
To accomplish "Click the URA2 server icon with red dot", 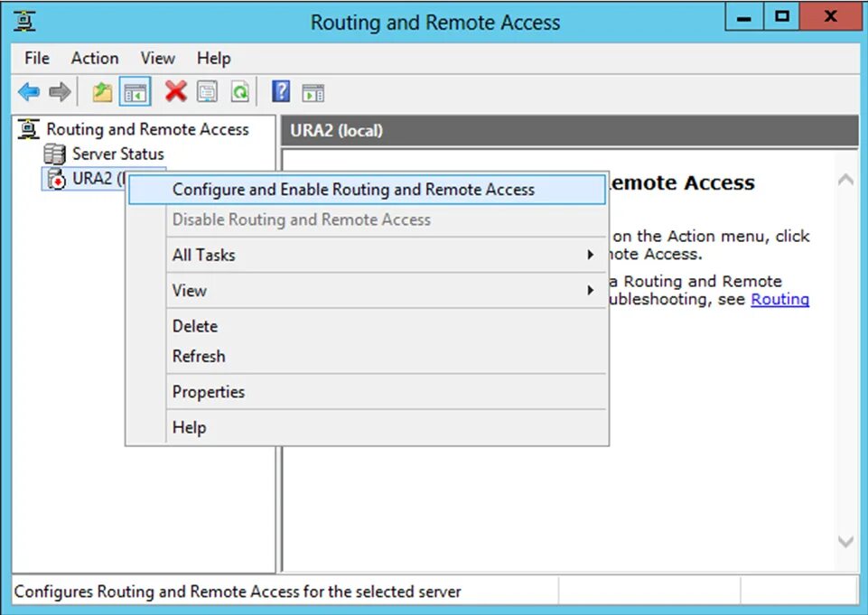I will [x=56, y=178].
